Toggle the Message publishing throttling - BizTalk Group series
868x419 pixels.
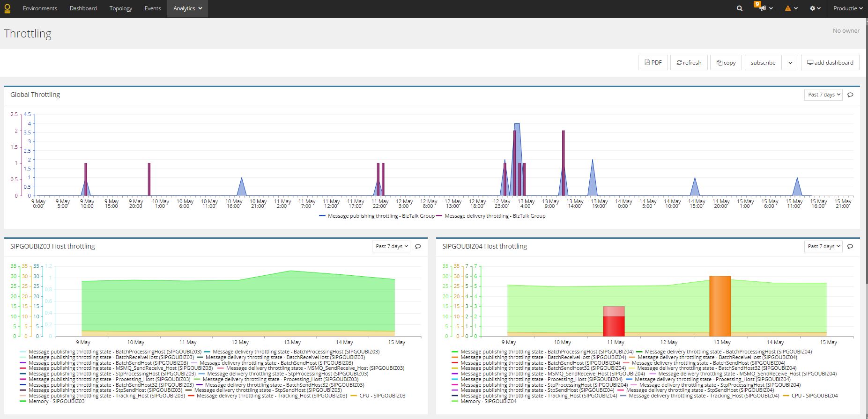click(377, 216)
